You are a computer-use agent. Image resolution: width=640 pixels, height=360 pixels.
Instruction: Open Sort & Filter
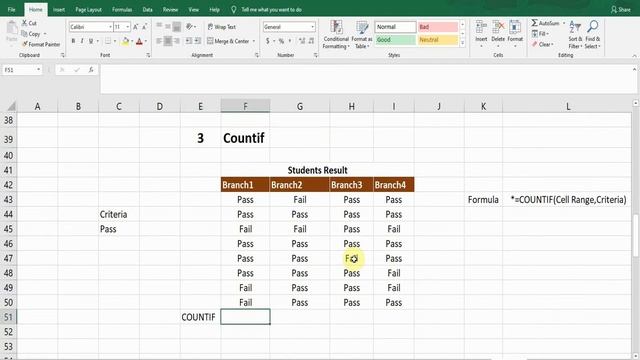[x=575, y=34]
